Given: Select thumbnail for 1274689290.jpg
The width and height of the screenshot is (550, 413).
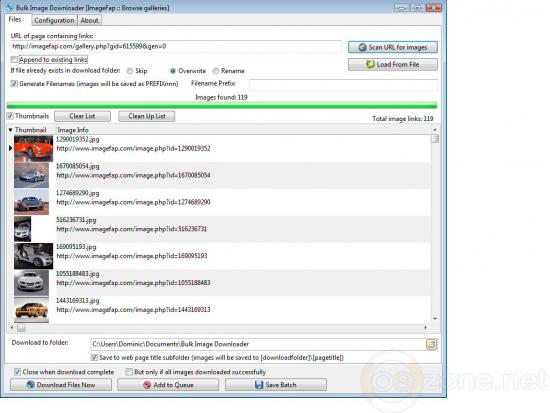Looking at the screenshot, I should [32, 202].
